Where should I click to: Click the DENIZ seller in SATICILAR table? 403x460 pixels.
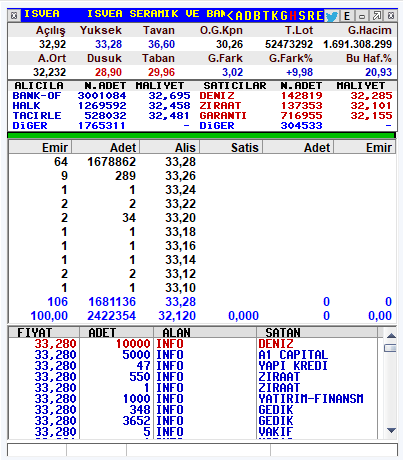click(217, 96)
